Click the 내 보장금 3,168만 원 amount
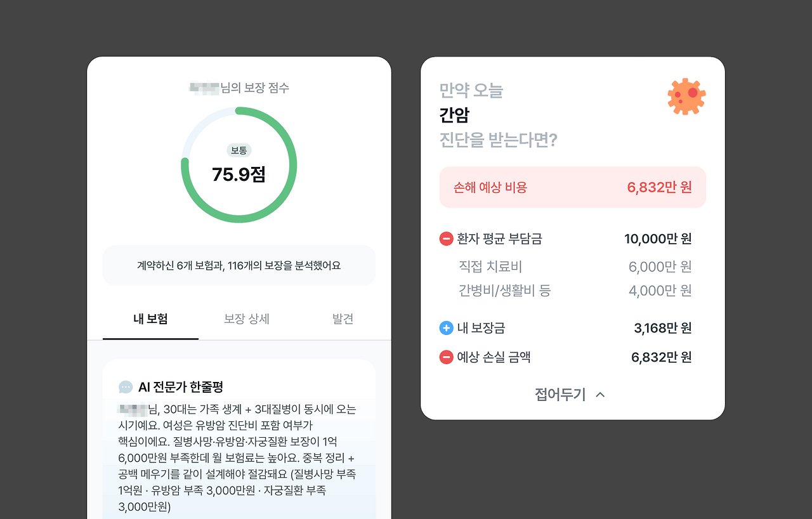The height and width of the screenshot is (519, 812). [663, 328]
